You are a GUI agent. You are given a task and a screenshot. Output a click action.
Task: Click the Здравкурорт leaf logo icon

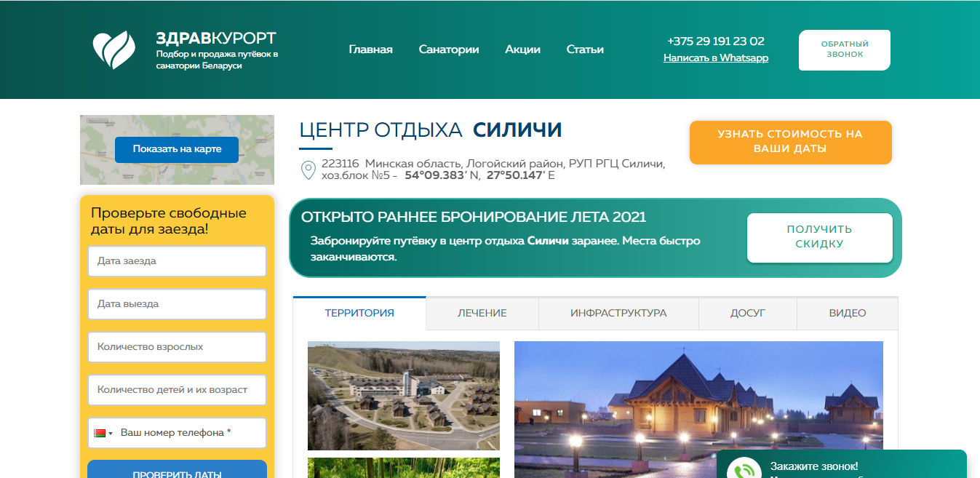pos(113,49)
